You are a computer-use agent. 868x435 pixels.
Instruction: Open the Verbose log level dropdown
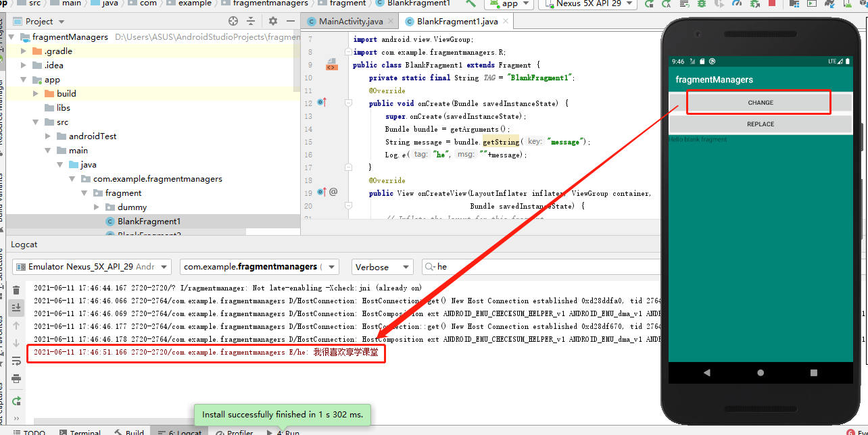pos(381,267)
